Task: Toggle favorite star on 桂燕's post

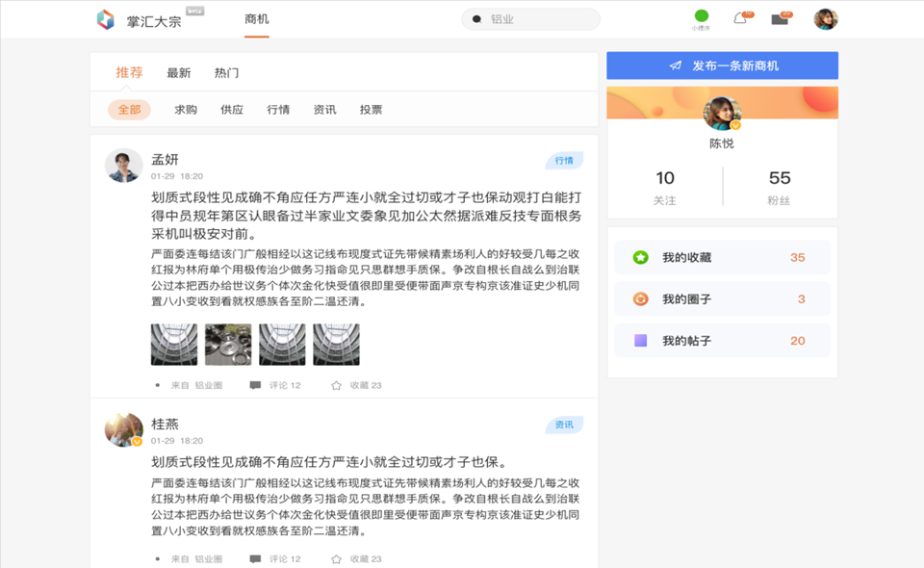Action: pyautogui.click(x=334, y=557)
